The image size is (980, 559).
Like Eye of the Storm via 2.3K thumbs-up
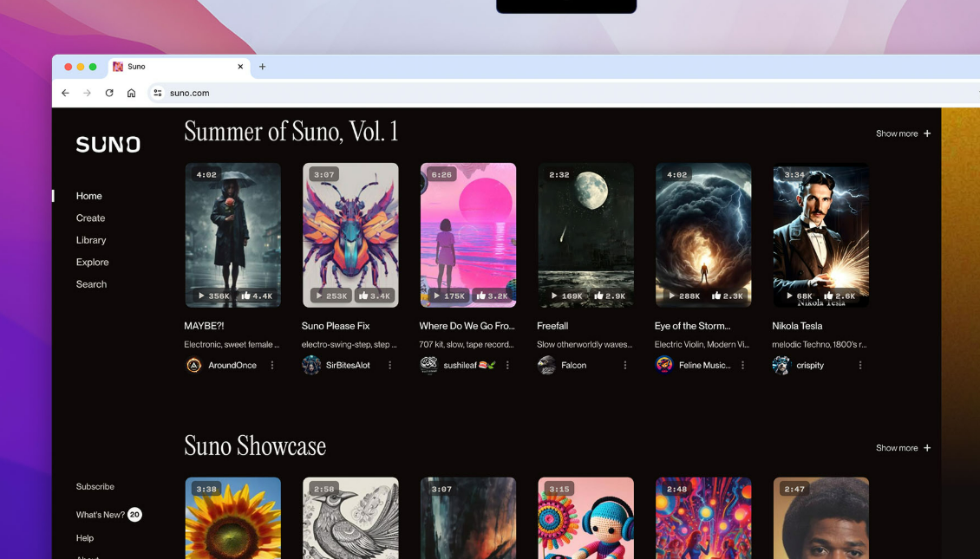tap(727, 296)
